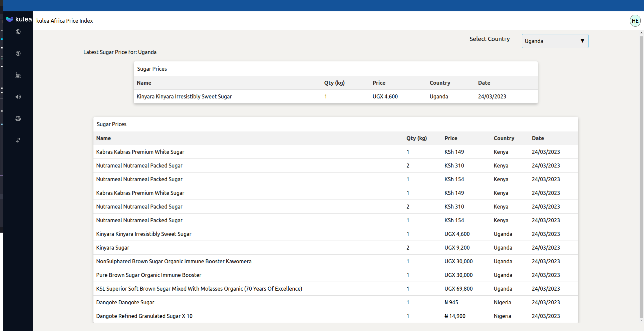Click the ₦ 945 price cell
This screenshot has height=331, width=644.
[451, 302]
